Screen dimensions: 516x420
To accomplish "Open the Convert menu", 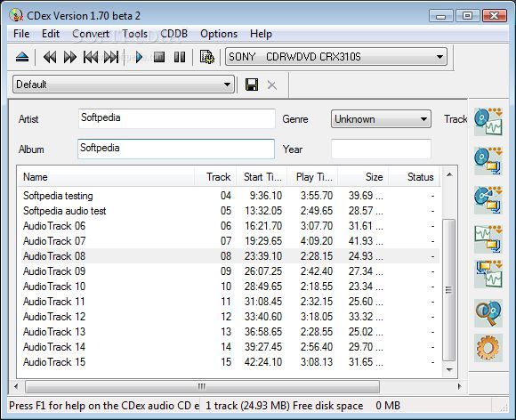I will (x=91, y=34).
